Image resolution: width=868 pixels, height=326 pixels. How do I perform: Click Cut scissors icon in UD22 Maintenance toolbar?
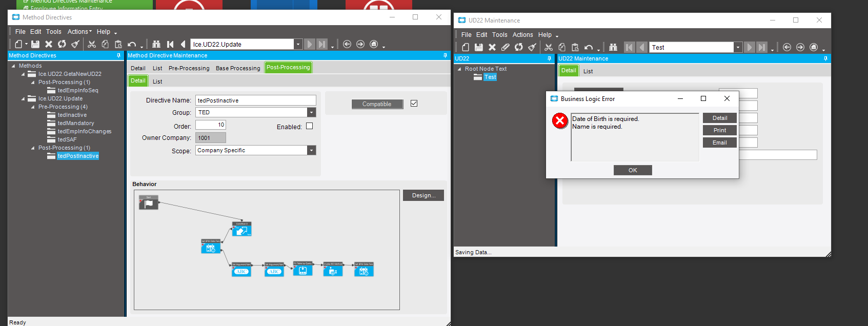click(x=549, y=47)
